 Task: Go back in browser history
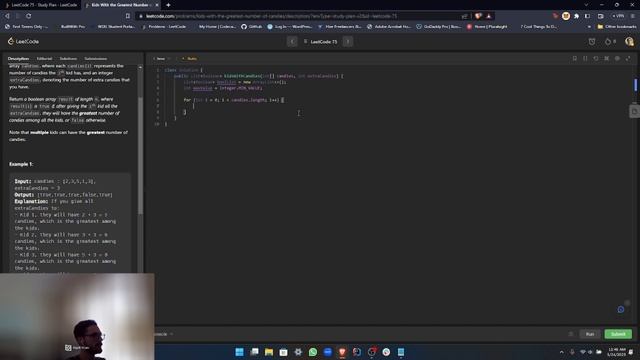7,16
